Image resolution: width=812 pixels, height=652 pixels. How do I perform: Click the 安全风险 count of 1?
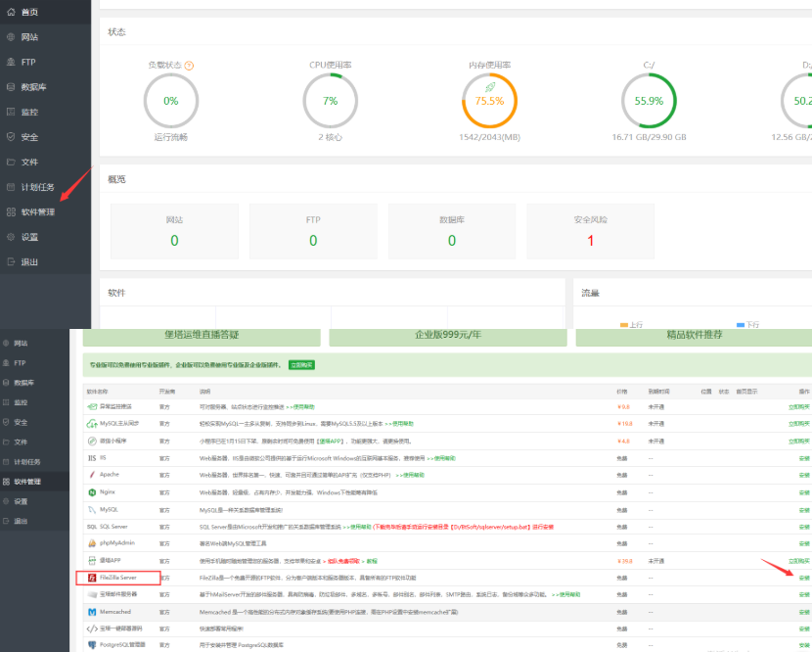pyautogui.click(x=590, y=241)
